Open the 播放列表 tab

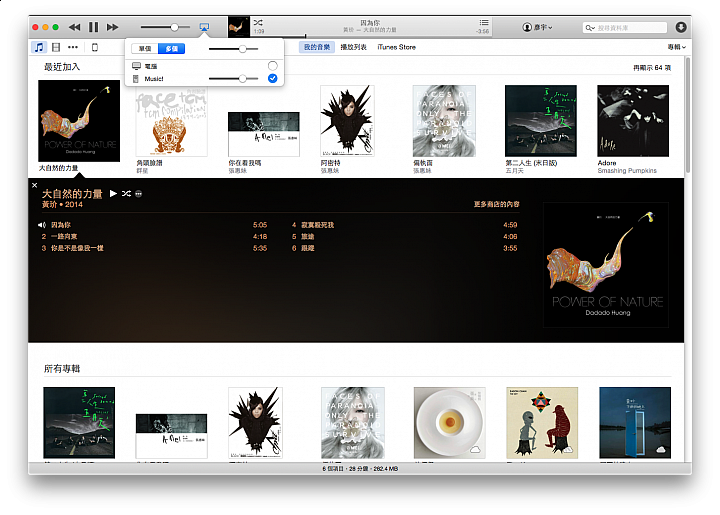pos(353,47)
